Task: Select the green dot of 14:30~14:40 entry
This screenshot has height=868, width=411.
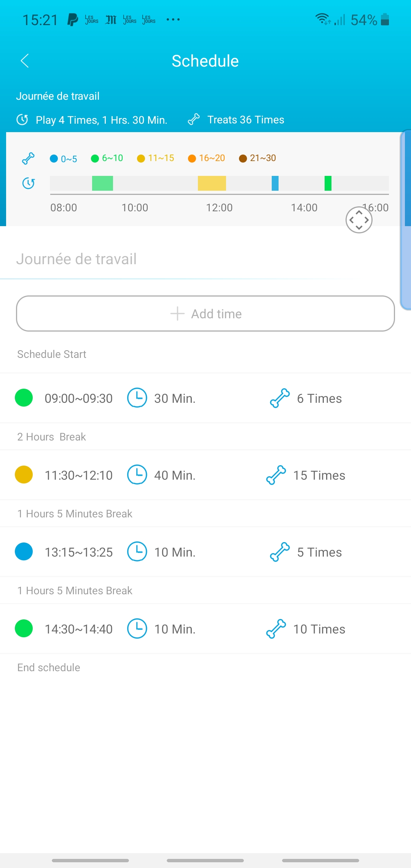Action: coord(24,629)
